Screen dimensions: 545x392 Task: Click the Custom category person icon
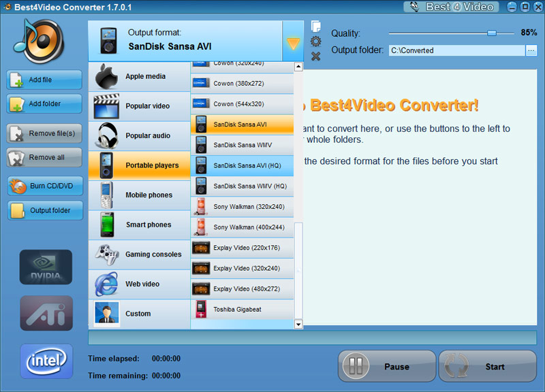106,314
